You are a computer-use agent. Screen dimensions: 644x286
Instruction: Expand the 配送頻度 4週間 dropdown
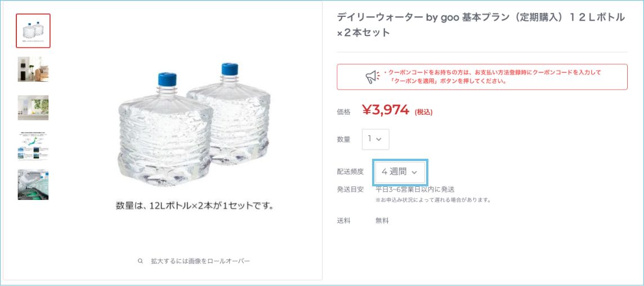[x=399, y=172]
